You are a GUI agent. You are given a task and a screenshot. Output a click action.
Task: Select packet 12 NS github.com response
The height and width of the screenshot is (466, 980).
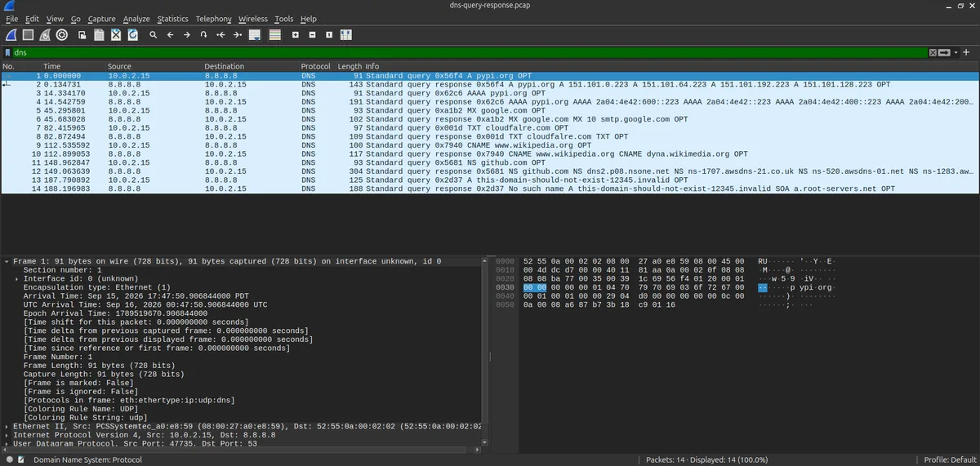[x=490, y=171]
